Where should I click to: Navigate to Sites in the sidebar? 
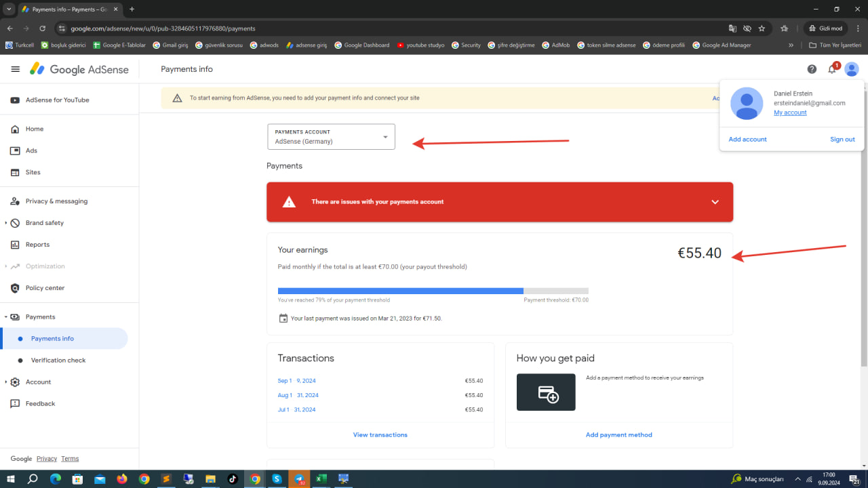[33, 172]
